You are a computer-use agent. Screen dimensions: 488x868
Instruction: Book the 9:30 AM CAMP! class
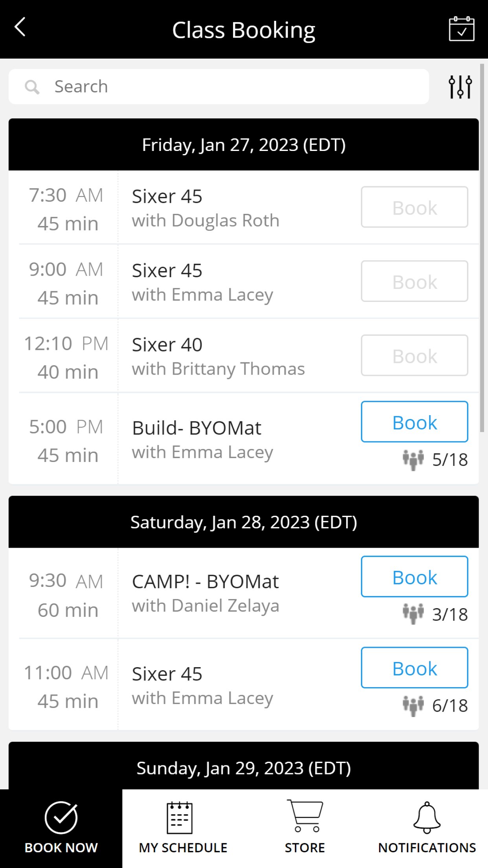[414, 577]
